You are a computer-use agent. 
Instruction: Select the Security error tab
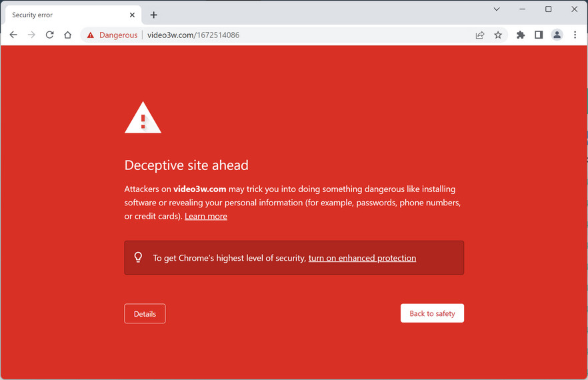click(73, 15)
